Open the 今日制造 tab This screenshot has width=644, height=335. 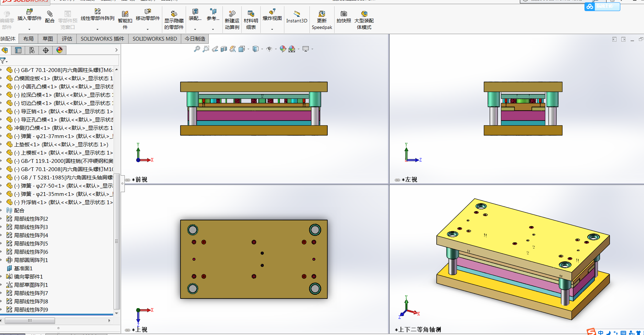click(195, 39)
